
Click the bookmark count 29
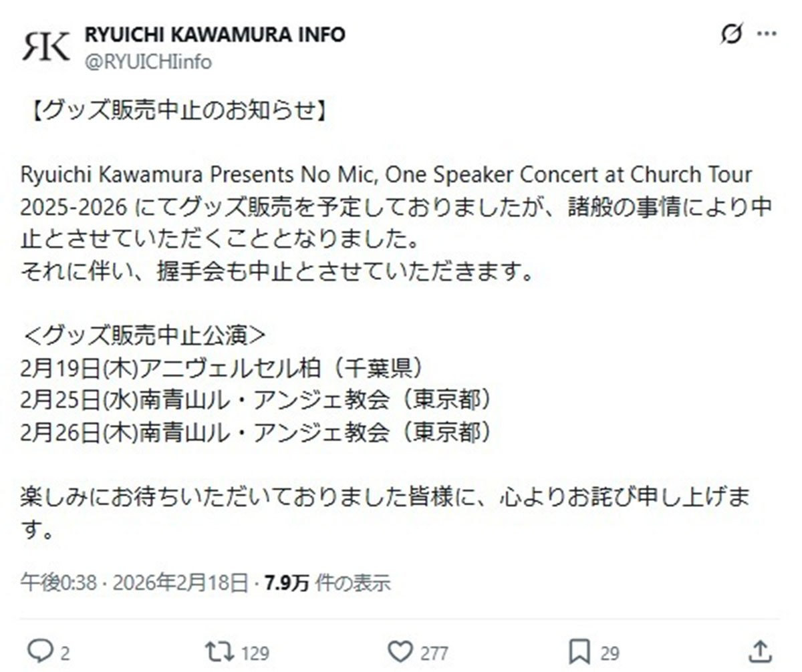tap(609, 653)
